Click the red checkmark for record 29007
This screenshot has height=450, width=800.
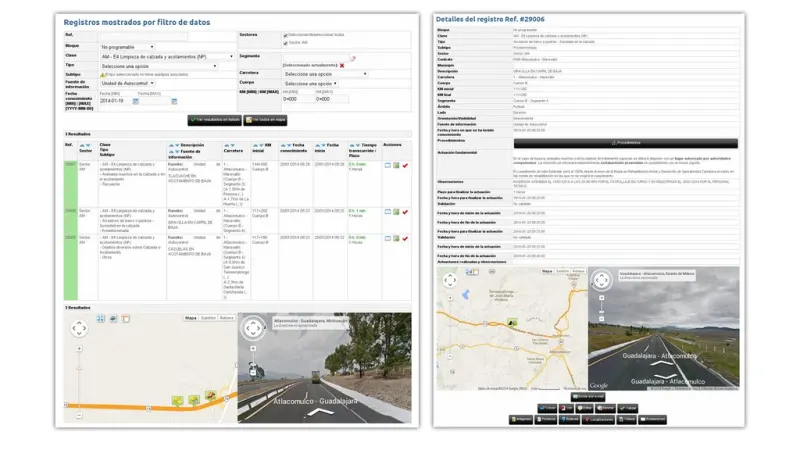tap(405, 165)
